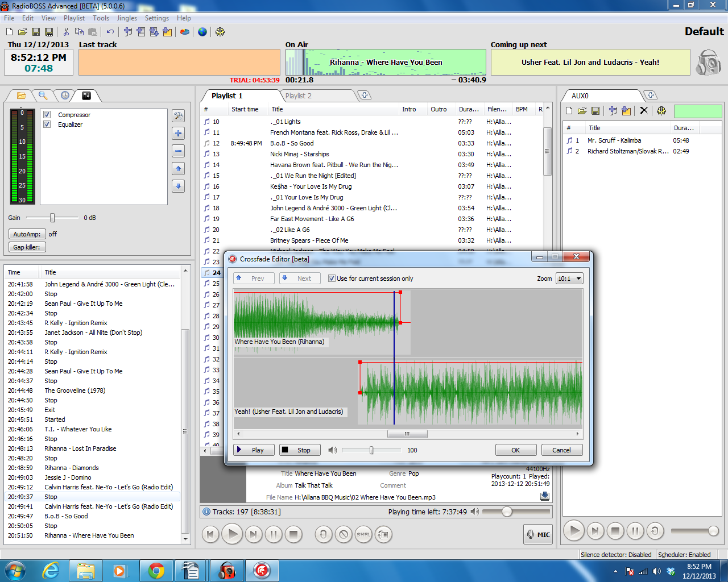Click the volume icon in system tray
Viewport: 728px width, 582px height.
pos(657,571)
